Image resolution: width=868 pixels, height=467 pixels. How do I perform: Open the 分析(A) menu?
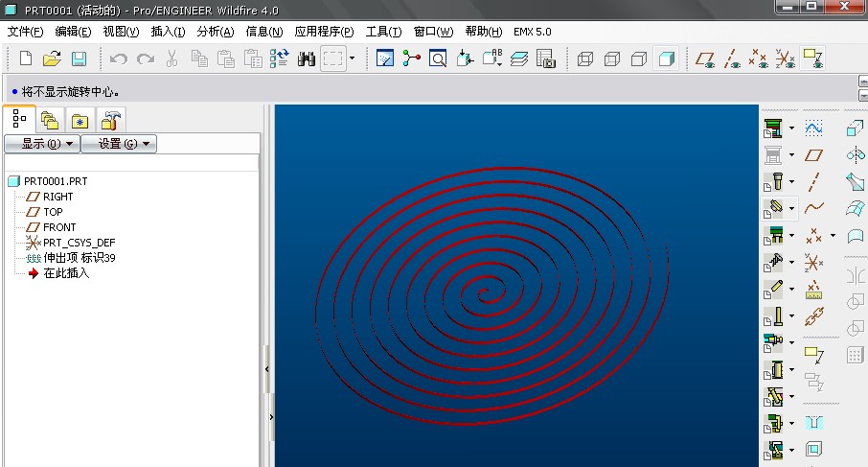tap(216, 32)
